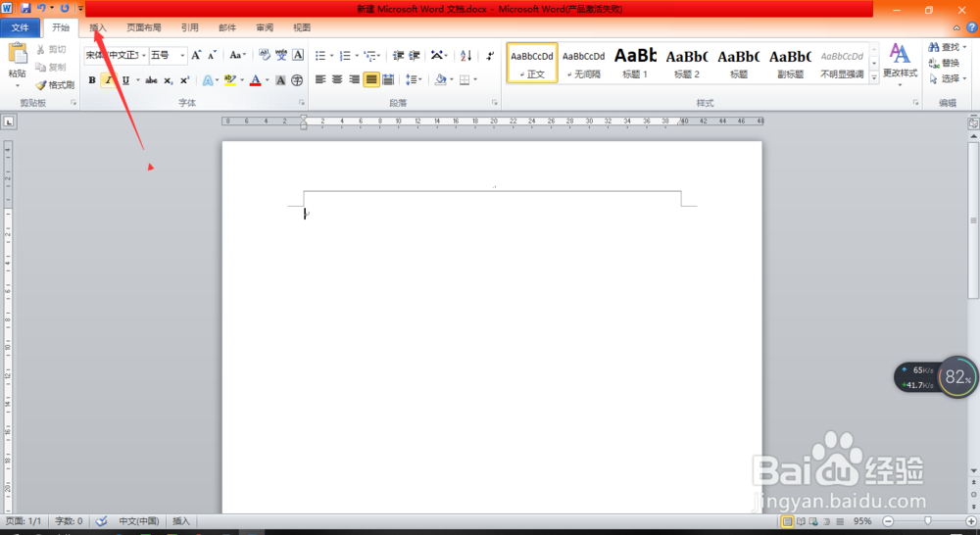This screenshot has height=535, width=980.
Task: Click the Distributed alignment icon
Action: click(388, 79)
